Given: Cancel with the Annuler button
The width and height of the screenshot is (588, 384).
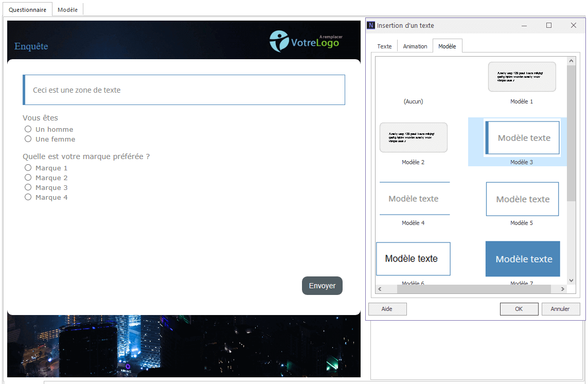Looking at the screenshot, I should coord(560,309).
